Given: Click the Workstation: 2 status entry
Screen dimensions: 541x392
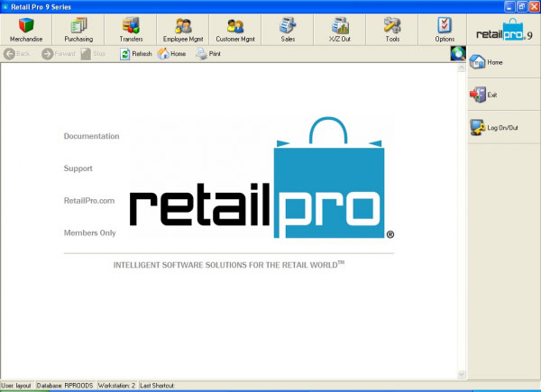Looking at the screenshot, I should (116, 386).
